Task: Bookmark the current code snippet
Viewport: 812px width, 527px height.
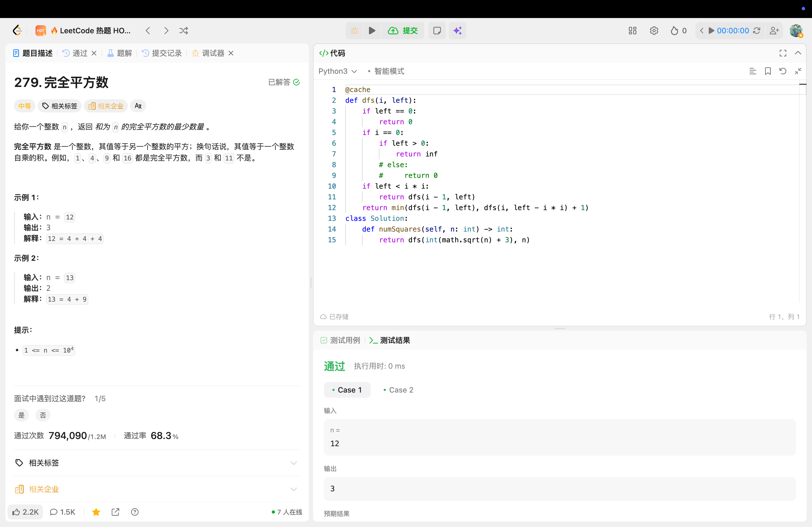Action: point(768,71)
